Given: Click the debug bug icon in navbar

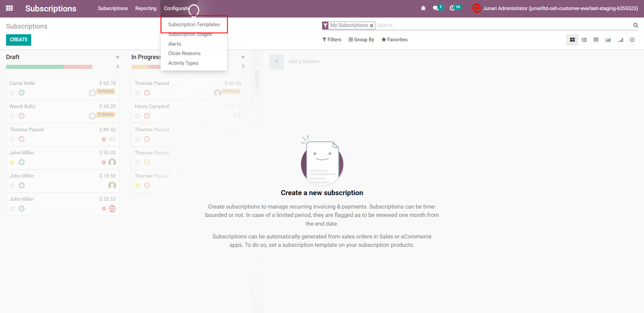Looking at the screenshot, I should (423, 8).
